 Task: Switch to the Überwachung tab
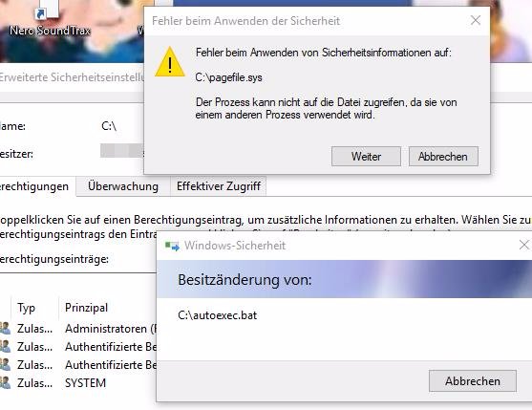coord(123,186)
